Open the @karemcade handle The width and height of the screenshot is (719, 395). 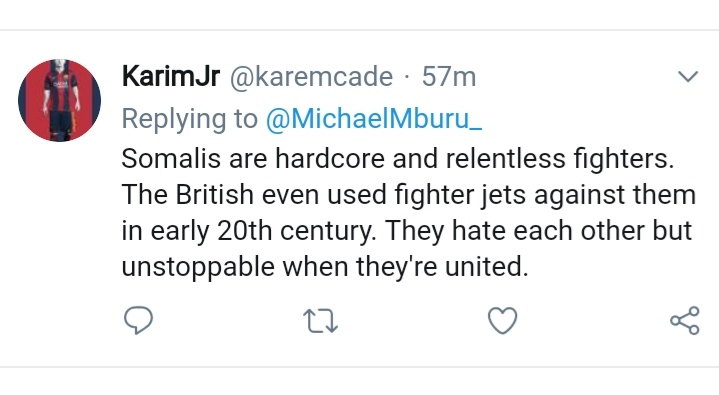click(x=311, y=77)
